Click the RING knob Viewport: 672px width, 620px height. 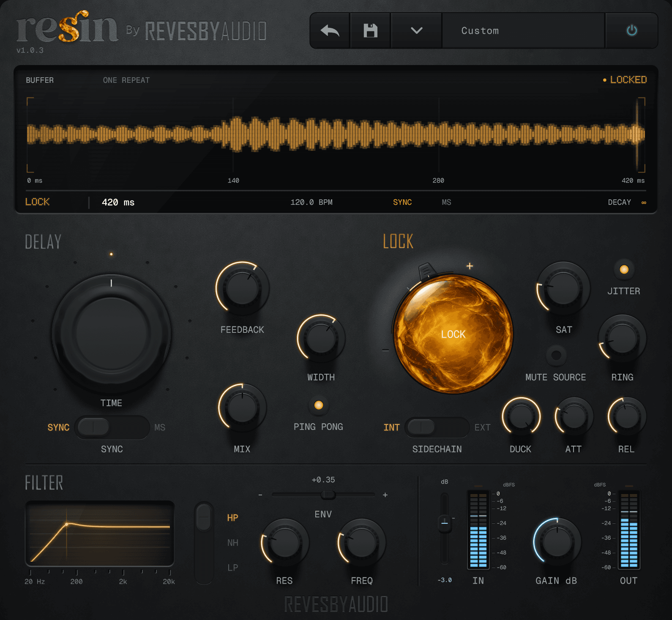pos(622,338)
